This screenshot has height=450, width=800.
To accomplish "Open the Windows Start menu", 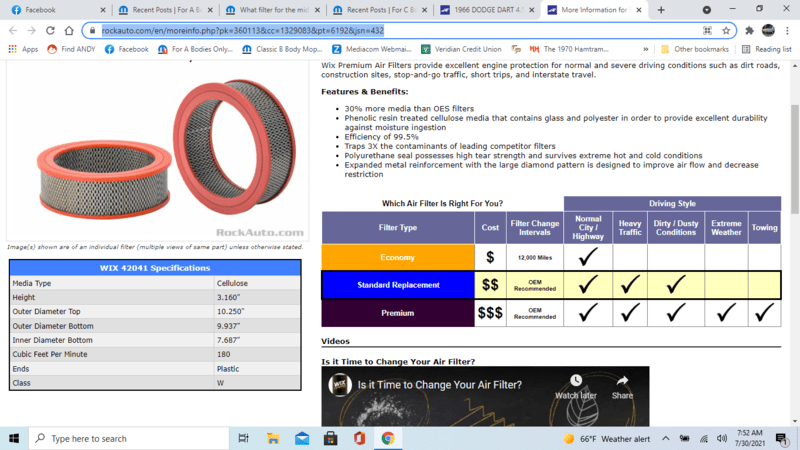I will [14, 438].
